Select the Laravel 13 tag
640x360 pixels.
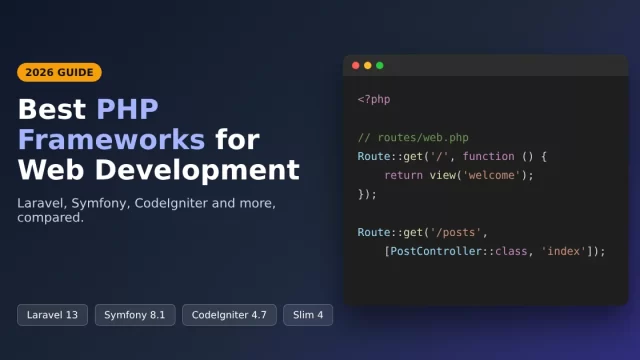click(52, 315)
